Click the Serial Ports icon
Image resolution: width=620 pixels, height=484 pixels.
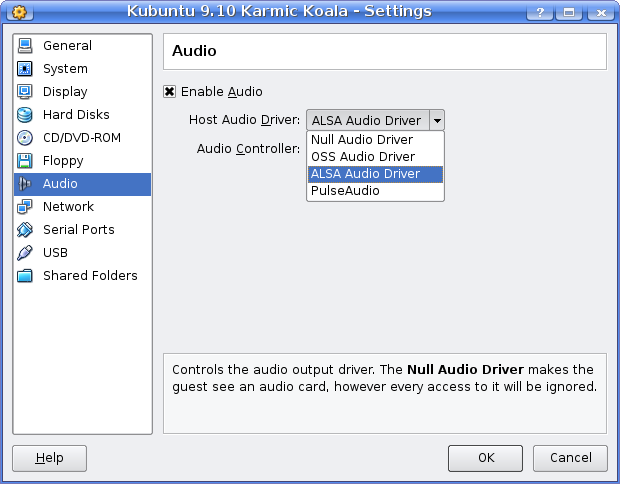(25, 230)
